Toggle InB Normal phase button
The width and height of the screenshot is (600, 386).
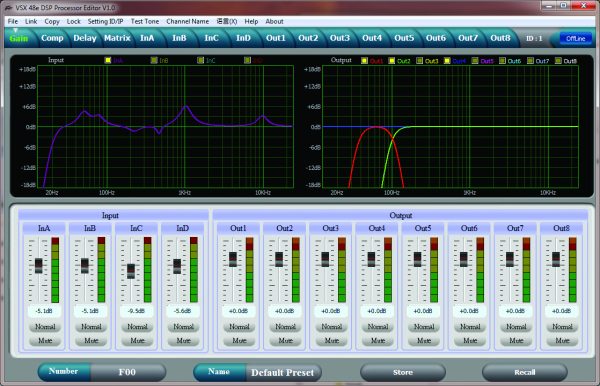(x=91, y=327)
